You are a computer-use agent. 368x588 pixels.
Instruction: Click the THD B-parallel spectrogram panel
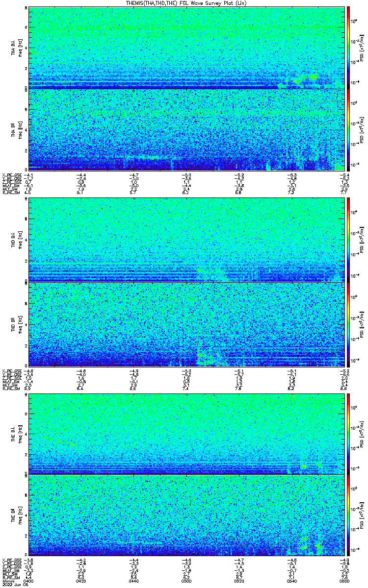[185, 324]
